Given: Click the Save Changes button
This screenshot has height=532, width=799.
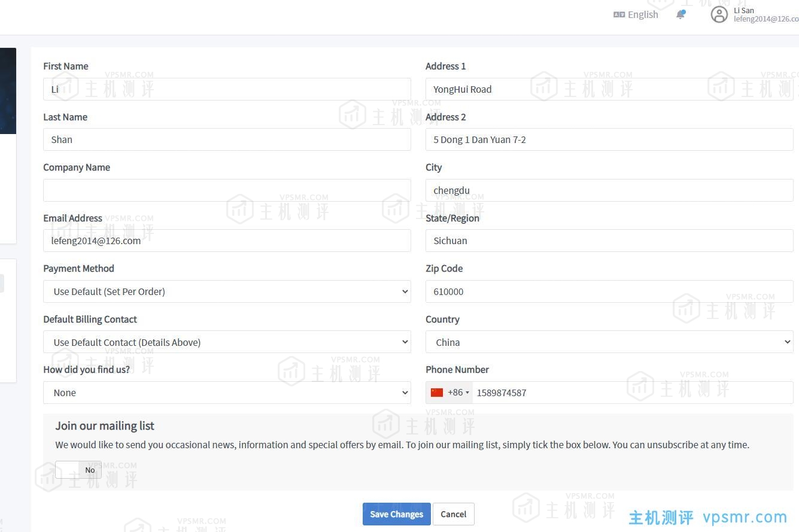Looking at the screenshot, I should (x=396, y=514).
